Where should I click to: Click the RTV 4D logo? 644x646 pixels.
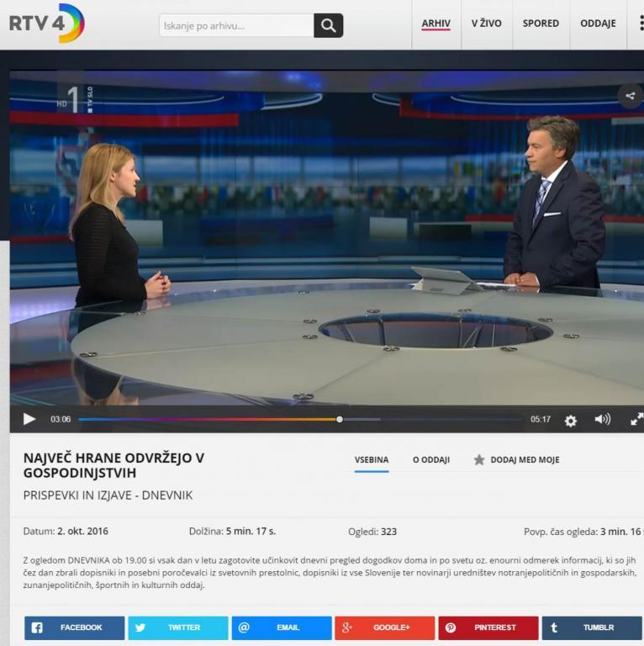coord(47,23)
